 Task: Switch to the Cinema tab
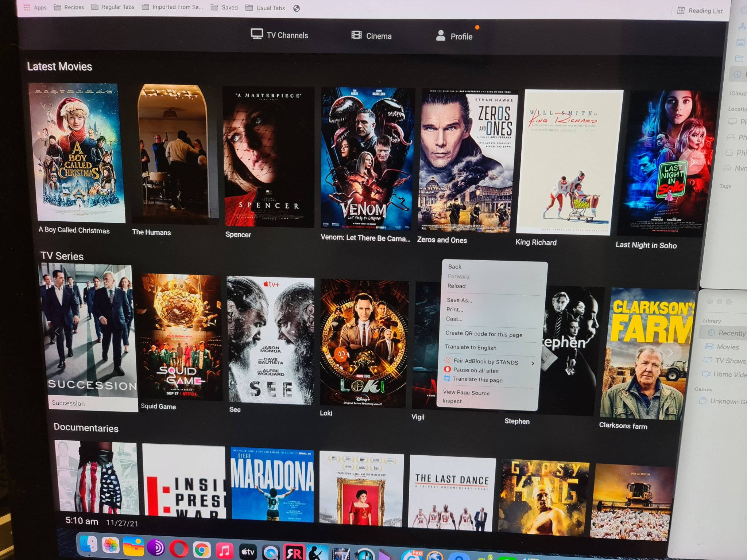coord(371,36)
